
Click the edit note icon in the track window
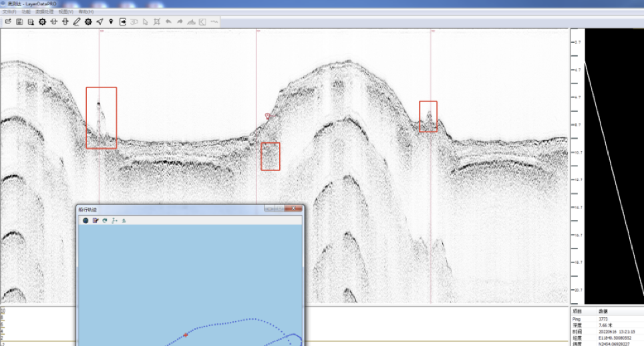point(96,220)
